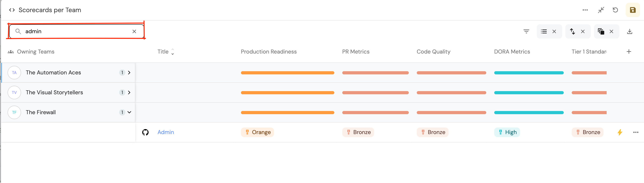Open the Admin entity link

(166, 132)
